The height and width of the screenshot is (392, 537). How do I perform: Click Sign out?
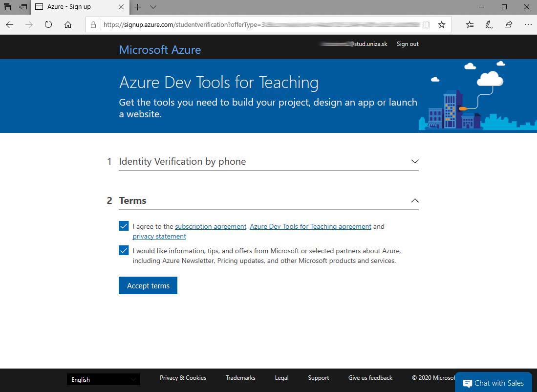408,44
